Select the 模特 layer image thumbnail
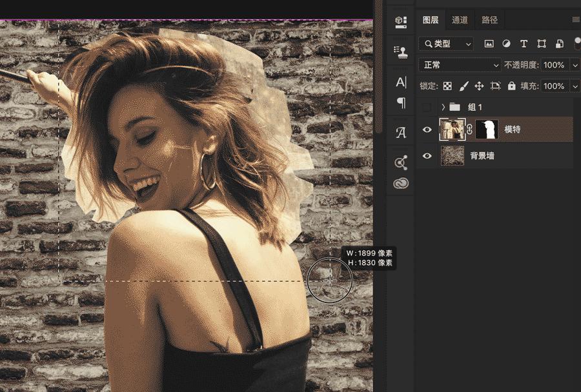581x392 pixels. [x=453, y=129]
